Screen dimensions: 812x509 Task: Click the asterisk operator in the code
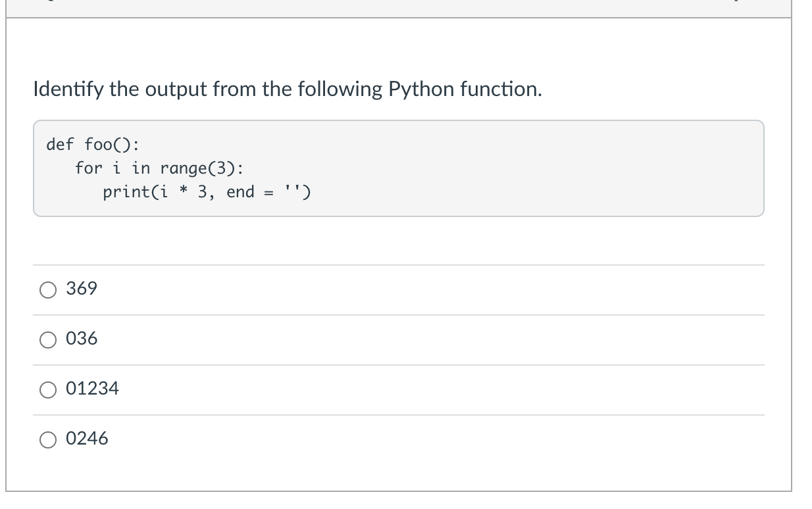pos(184,192)
